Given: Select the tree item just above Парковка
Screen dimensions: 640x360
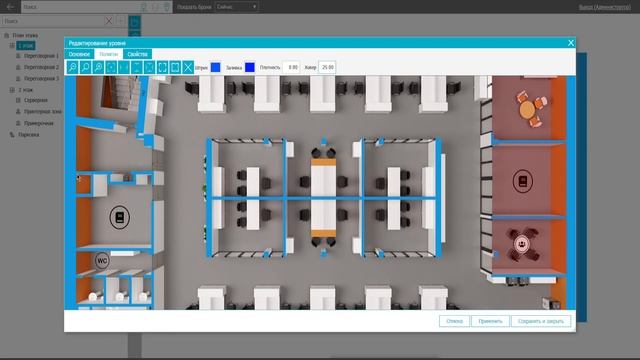Looking at the screenshot, I should click(39, 123).
